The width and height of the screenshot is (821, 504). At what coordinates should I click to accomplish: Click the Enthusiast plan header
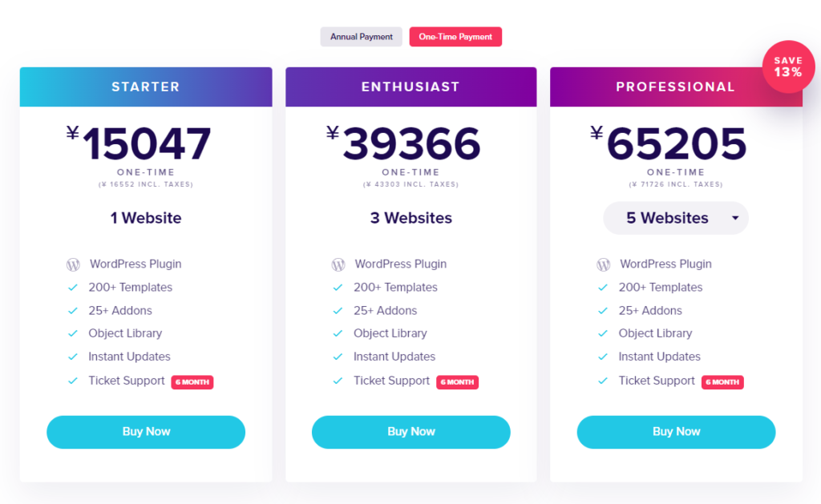tap(410, 87)
